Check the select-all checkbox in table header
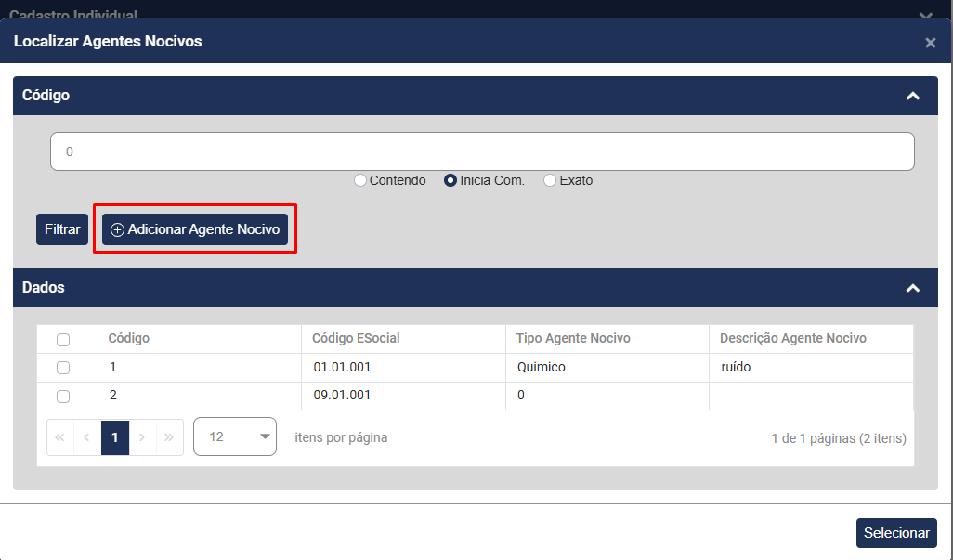The height and width of the screenshot is (560, 953). (x=63, y=340)
